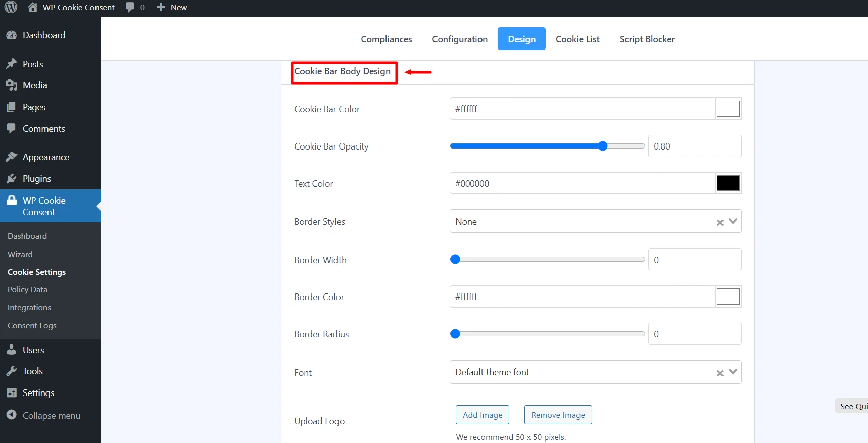Open Consent Logs in the submenu

[x=32, y=326]
